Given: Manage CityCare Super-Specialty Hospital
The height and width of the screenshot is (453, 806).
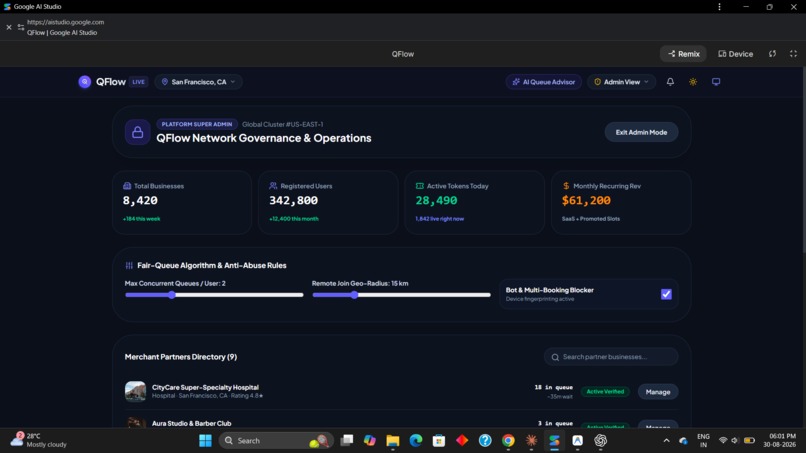Looking at the screenshot, I should tap(658, 392).
